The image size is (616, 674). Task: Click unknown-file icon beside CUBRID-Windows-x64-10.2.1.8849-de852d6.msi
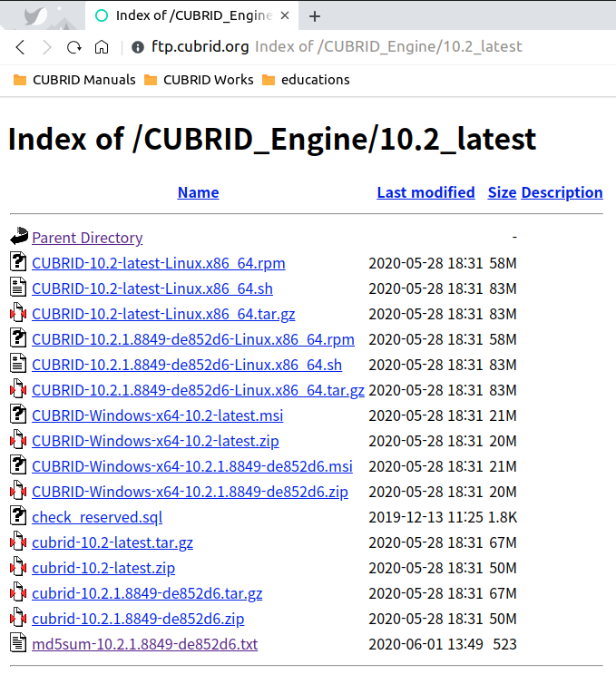point(18,464)
